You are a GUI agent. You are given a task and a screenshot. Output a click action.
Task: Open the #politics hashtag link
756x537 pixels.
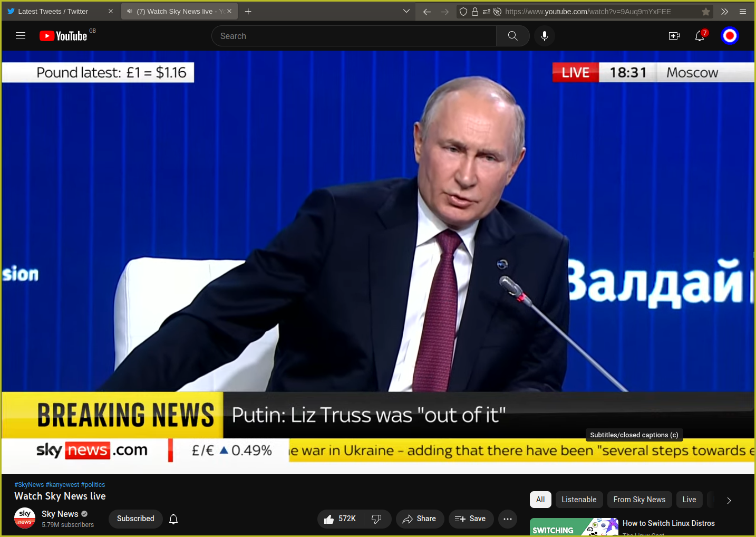(x=93, y=485)
